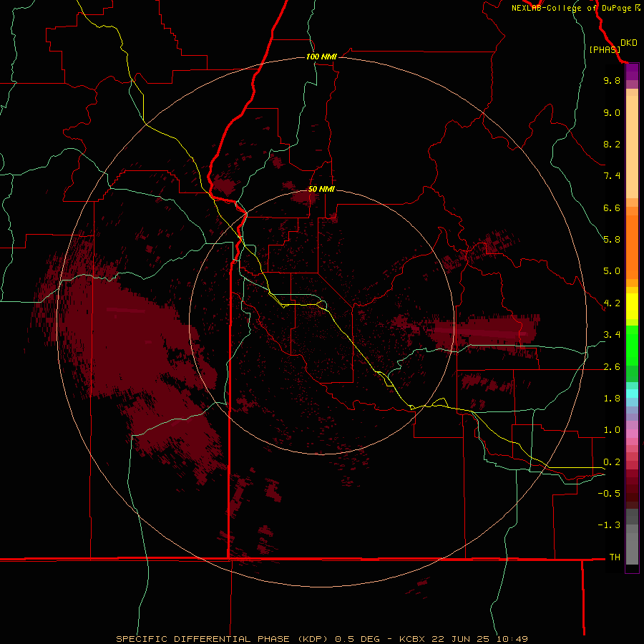This screenshot has width=644, height=644.
Task: Click the 3.4 value on the color scale
Action: [x=612, y=335]
